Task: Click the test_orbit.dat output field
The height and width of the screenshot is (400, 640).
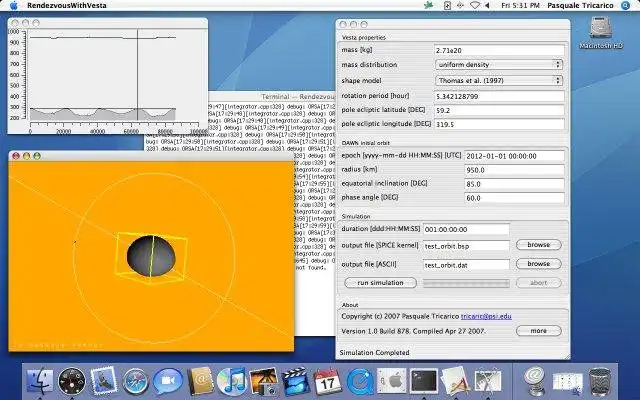Action: point(466,265)
